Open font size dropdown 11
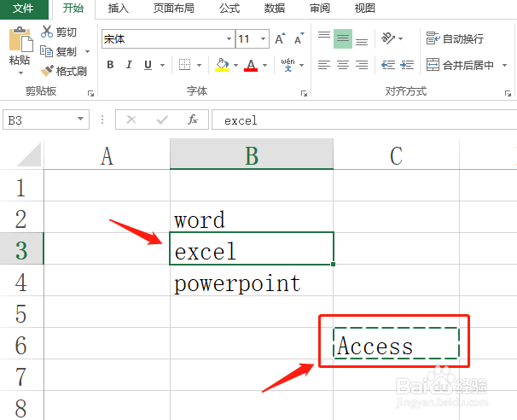 click(x=263, y=39)
